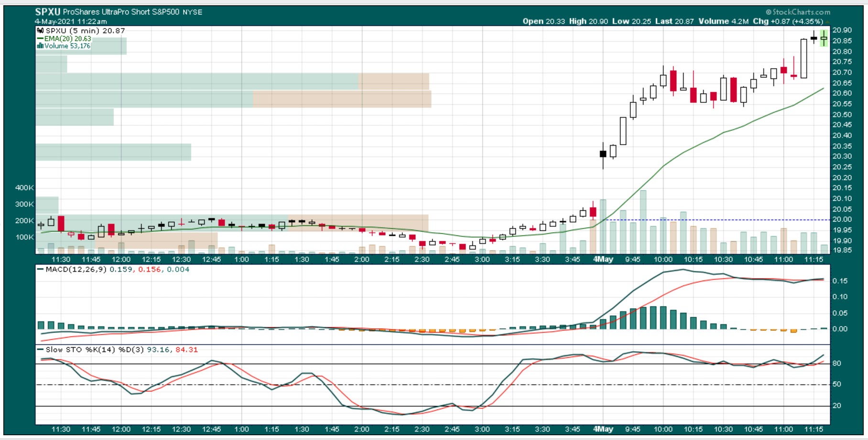This screenshot has height=440, width=868.
Task: Click the 50 level on stochastic axis
Action: pos(836,384)
